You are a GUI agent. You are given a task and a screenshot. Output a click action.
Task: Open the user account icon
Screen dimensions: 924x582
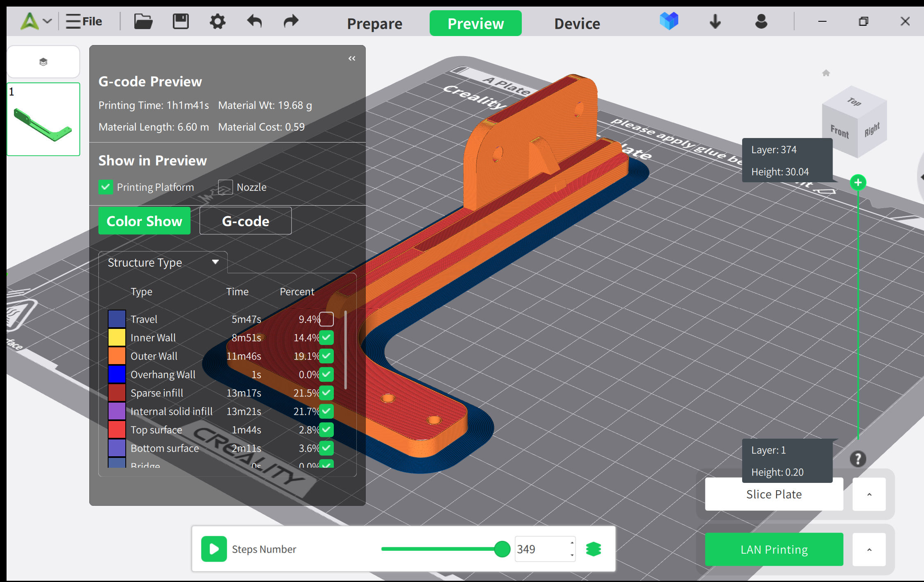point(761,21)
